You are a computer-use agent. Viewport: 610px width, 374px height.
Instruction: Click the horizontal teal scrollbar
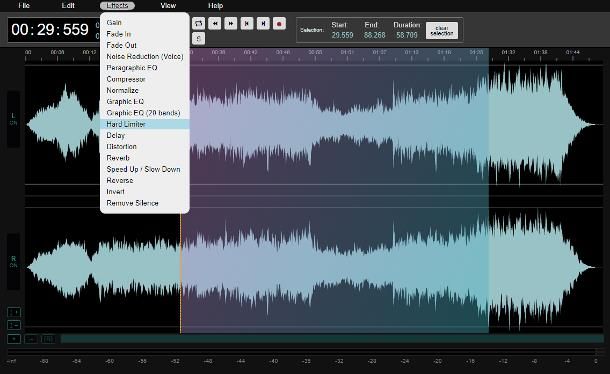click(x=332, y=339)
